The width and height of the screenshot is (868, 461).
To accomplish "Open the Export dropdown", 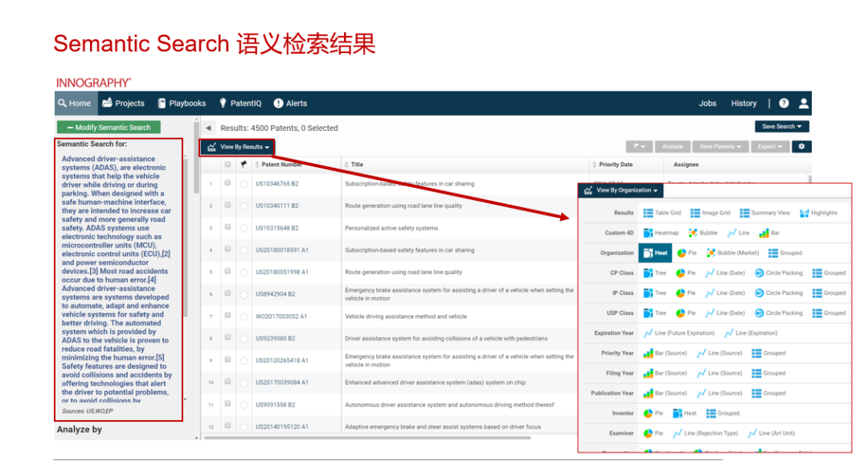I will click(770, 147).
